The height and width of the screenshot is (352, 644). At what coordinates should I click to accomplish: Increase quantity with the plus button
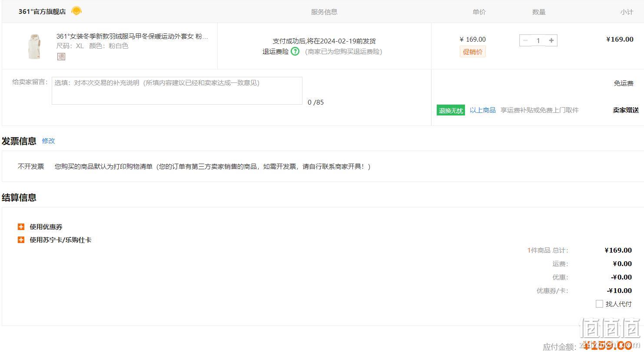[551, 40]
